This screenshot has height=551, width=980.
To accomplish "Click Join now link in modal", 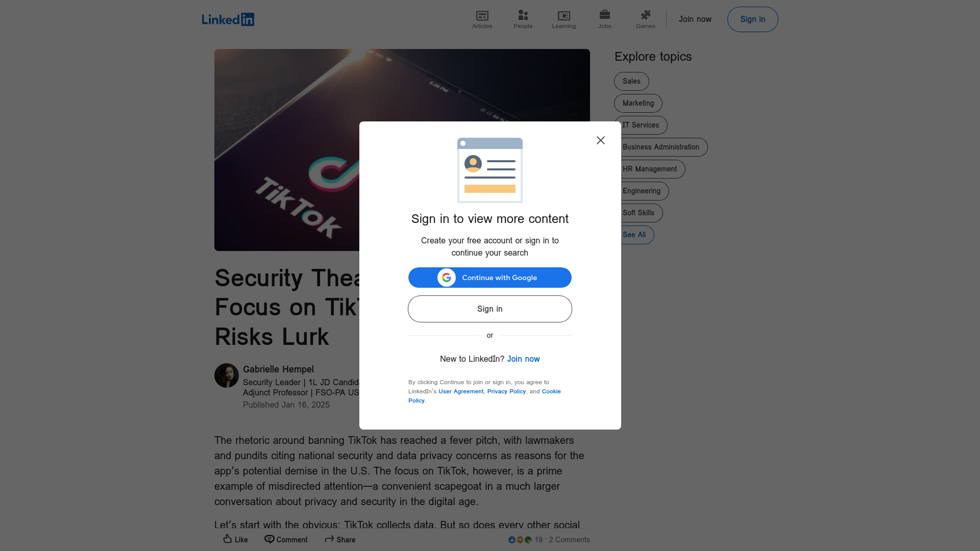I will click(524, 359).
